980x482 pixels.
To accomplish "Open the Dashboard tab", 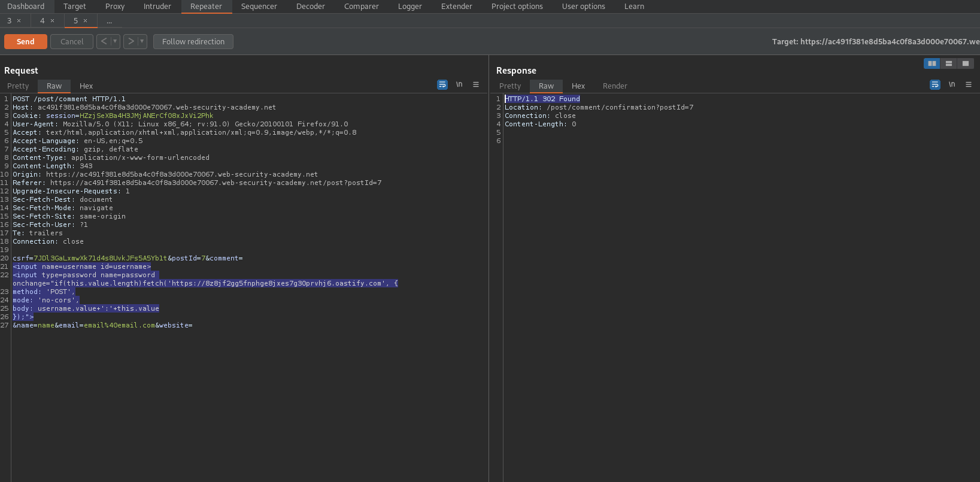I will (26, 7).
